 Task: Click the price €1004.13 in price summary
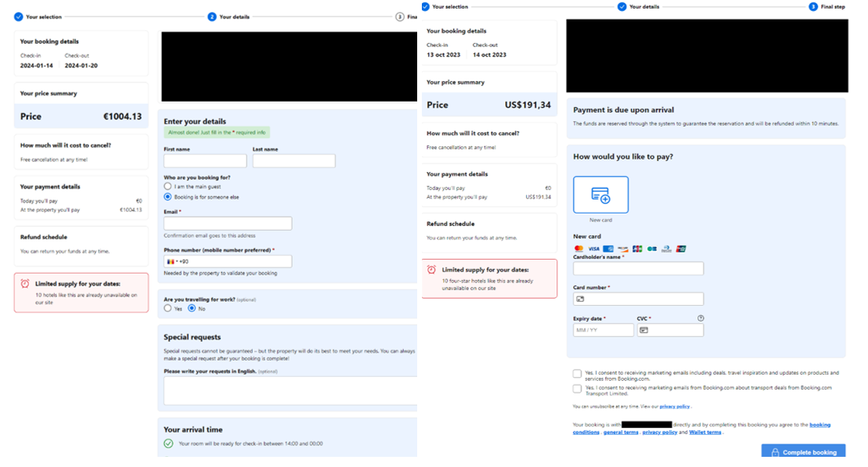[122, 117]
